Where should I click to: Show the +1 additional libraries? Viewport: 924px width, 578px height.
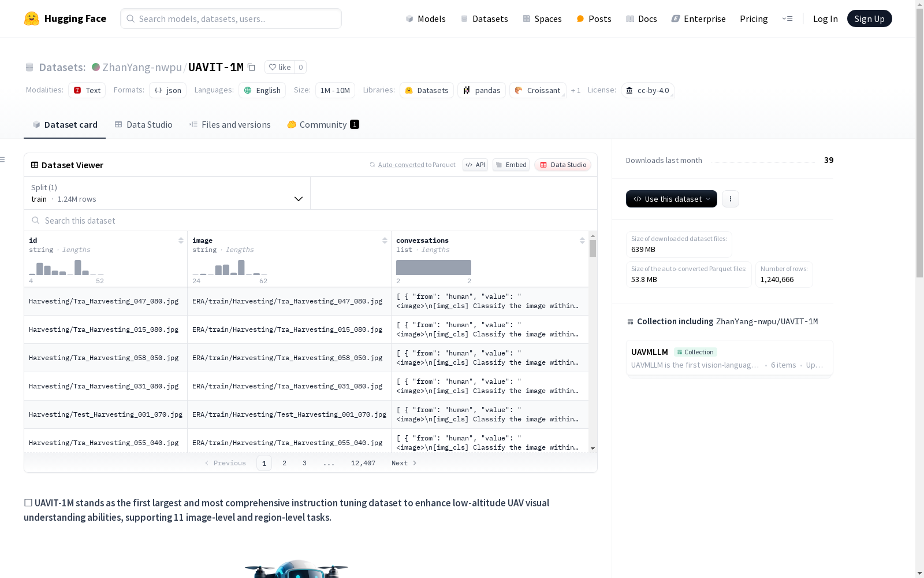576,90
